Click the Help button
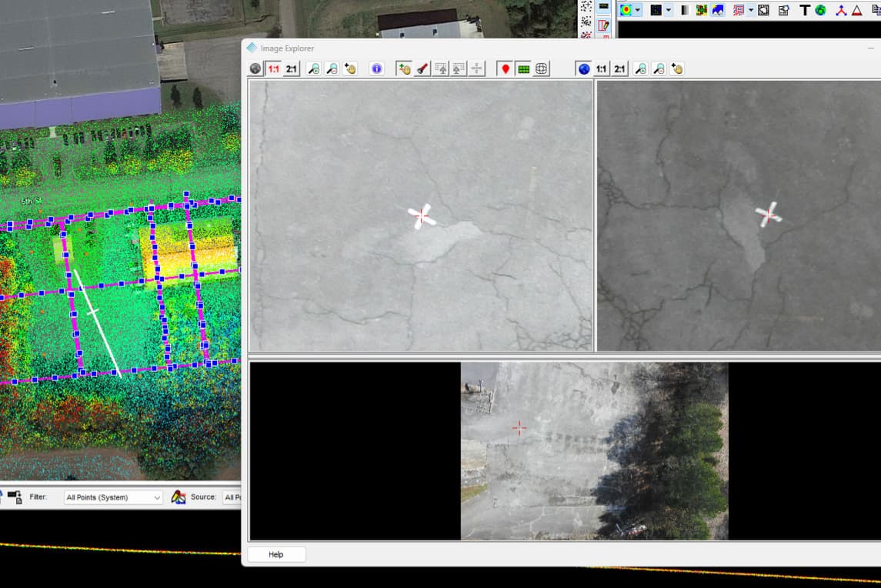 [x=275, y=554]
